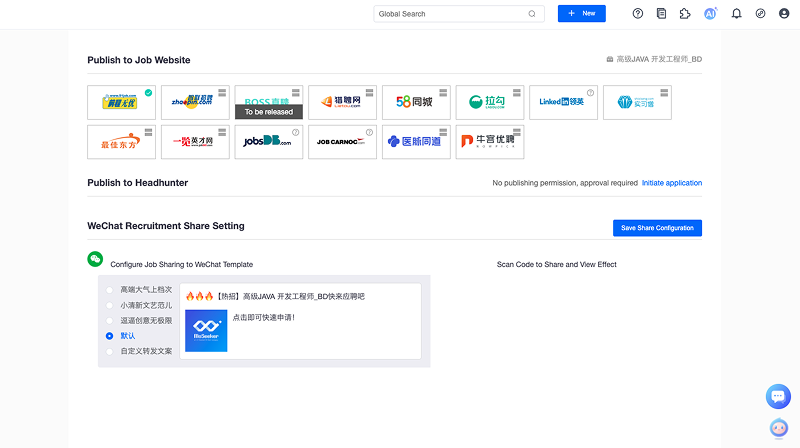800x448 pixels.
Task: Click the BizSeeker logo share preview image
Action: tap(206, 330)
